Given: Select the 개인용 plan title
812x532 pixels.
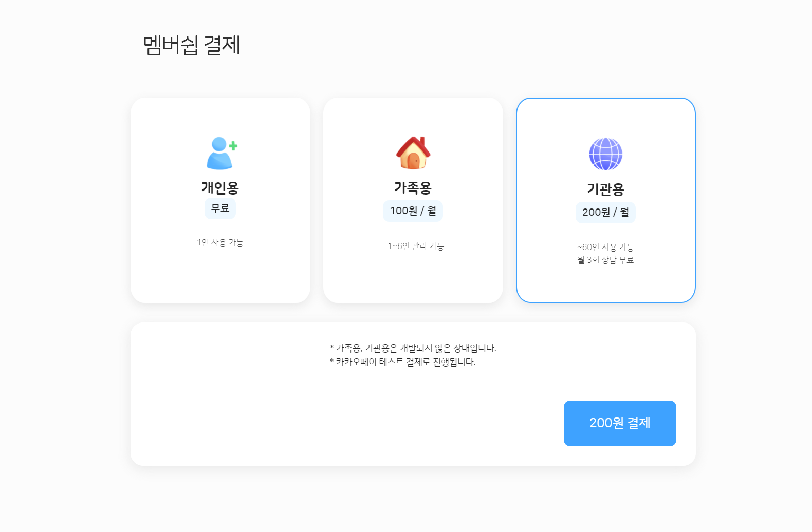Looking at the screenshot, I should 220,188.
